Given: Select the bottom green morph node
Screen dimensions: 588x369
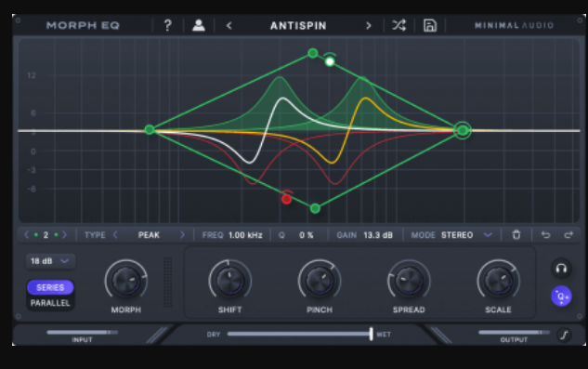Looking at the screenshot, I should coord(316,208).
